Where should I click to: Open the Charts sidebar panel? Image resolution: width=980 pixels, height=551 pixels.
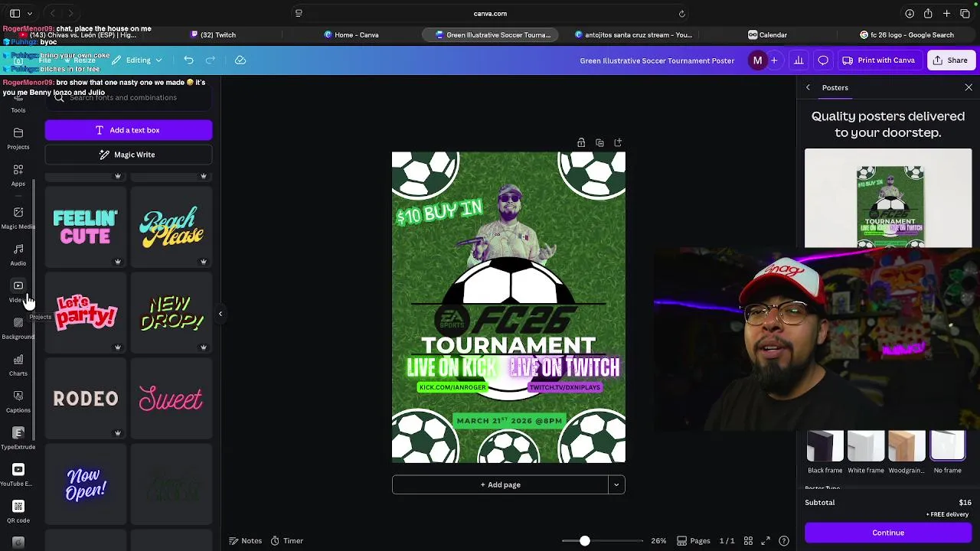[x=18, y=365]
